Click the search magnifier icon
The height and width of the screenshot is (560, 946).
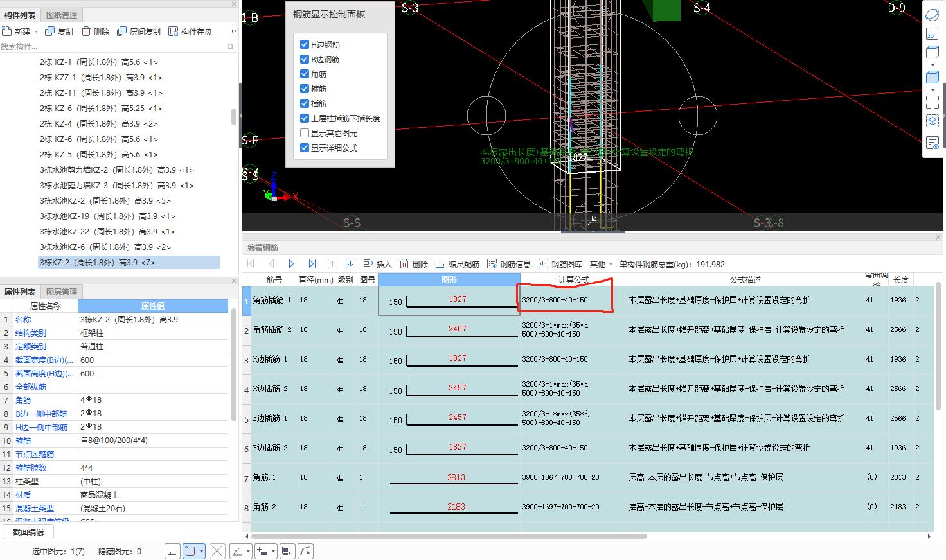click(x=231, y=46)
